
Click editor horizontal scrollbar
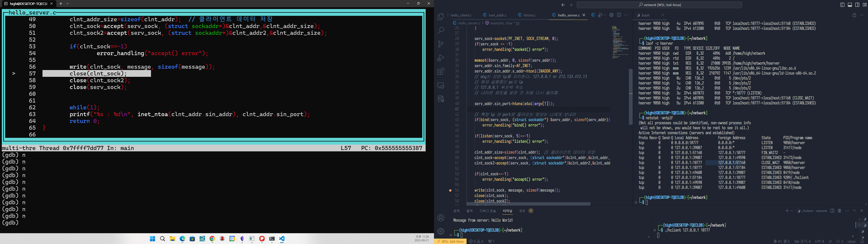pyautogui.click(x=528, y=204)
